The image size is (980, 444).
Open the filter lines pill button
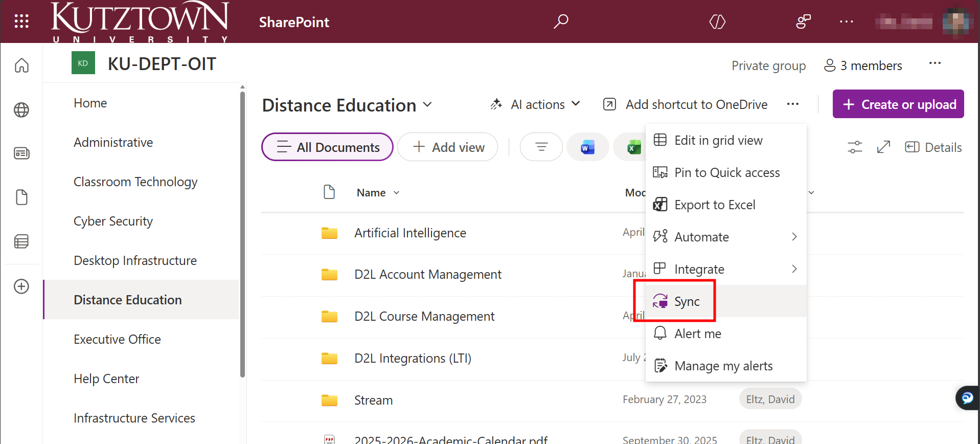(541, 147)
